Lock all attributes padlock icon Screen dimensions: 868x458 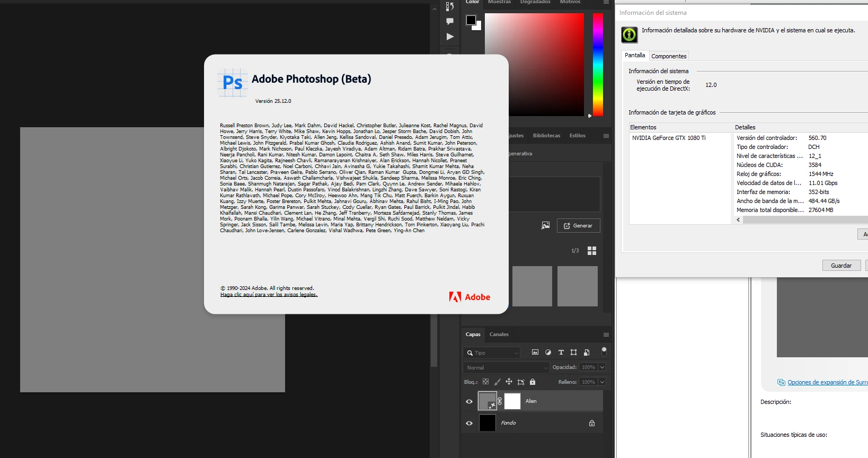533,382
